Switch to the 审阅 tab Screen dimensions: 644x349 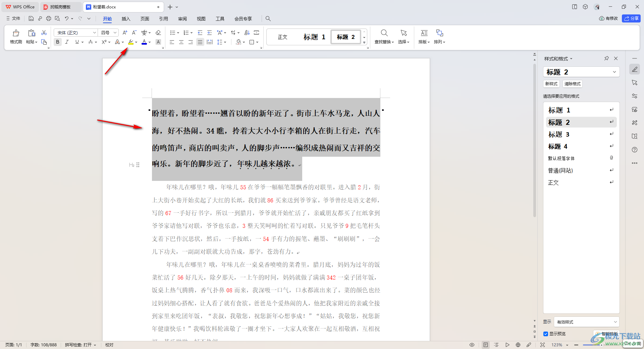182,19
